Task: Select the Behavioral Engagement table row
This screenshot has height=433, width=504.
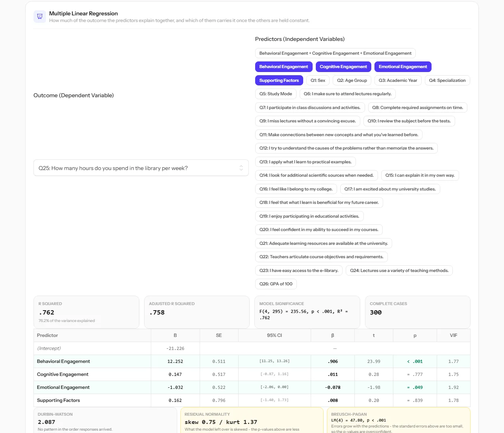Action: click(252, 361)
